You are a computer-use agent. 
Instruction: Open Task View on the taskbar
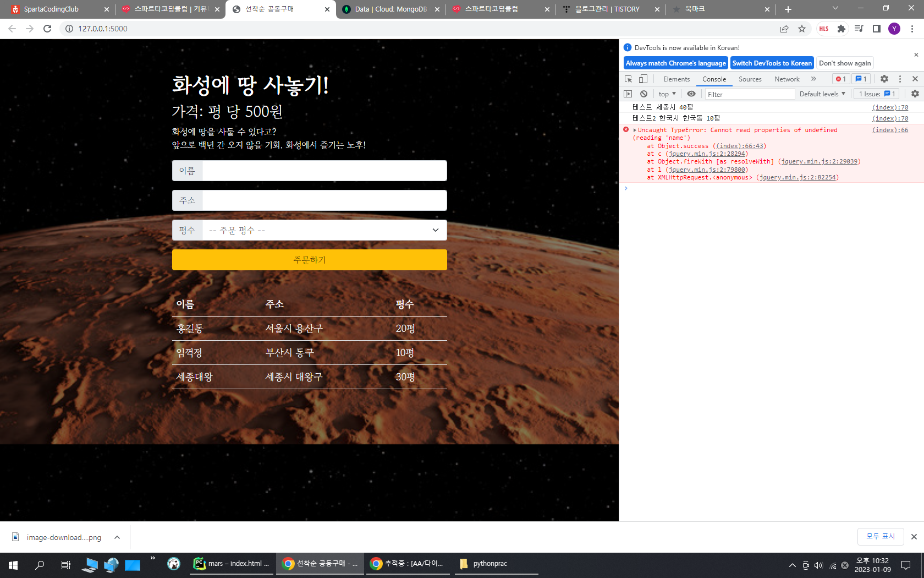[x=65, y=565]
